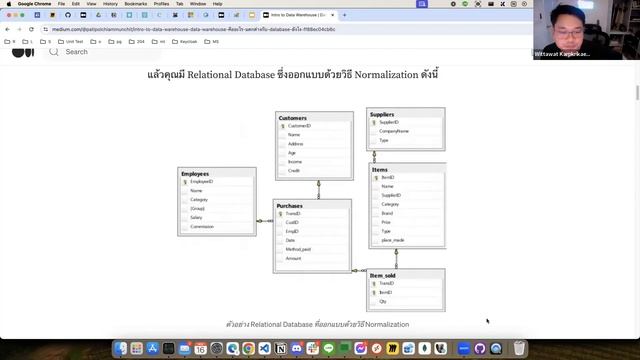Open Google Chrome from the Dock
The image size is (640, 360).
point(248,349)
